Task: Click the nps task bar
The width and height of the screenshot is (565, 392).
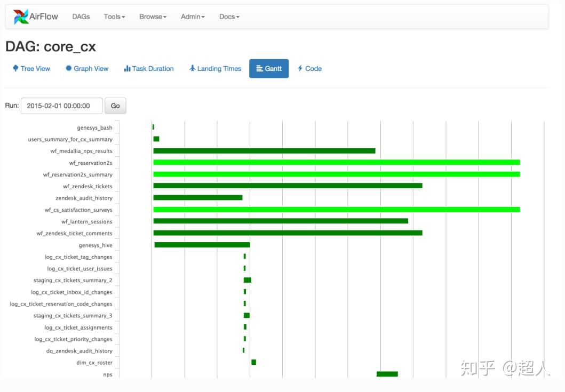Action: [387, 374]
